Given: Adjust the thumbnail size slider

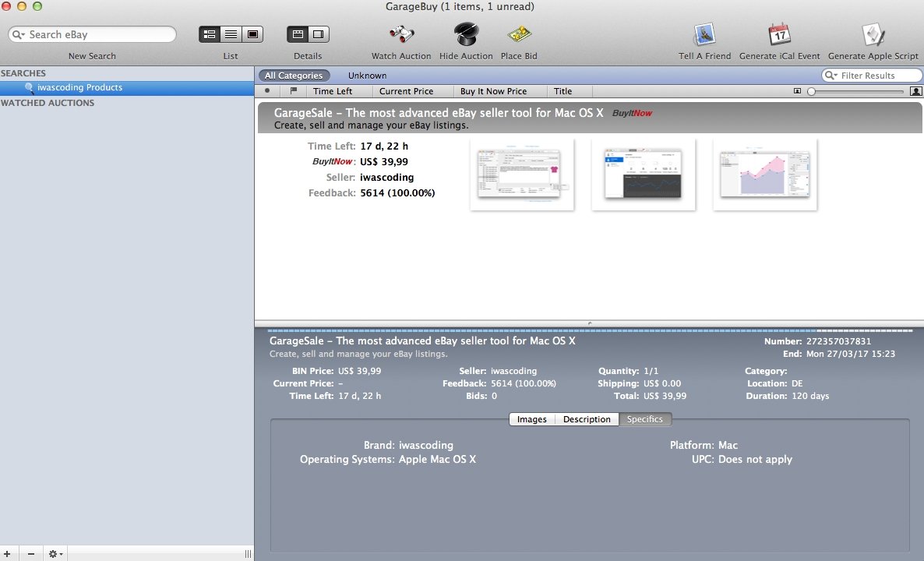Looking at the screenshot, I should point(812,91).
